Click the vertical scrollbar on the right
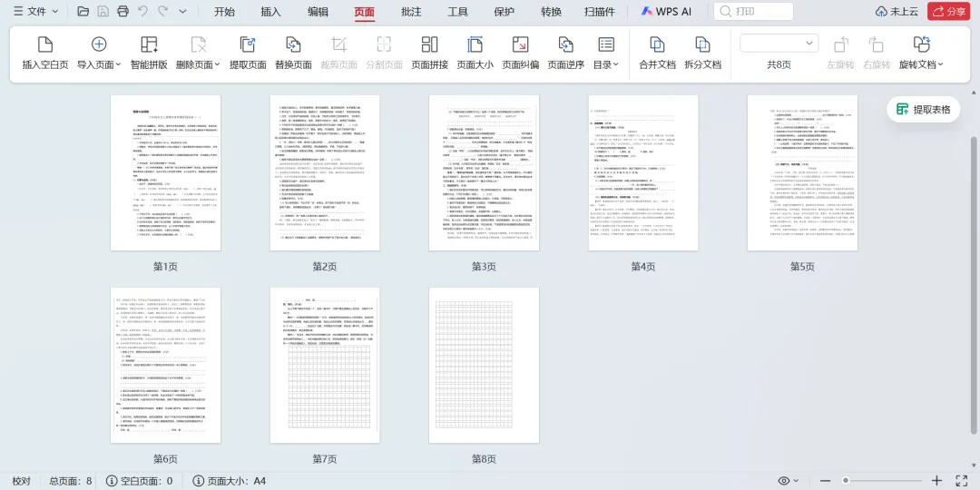 [x=973, y=284]
